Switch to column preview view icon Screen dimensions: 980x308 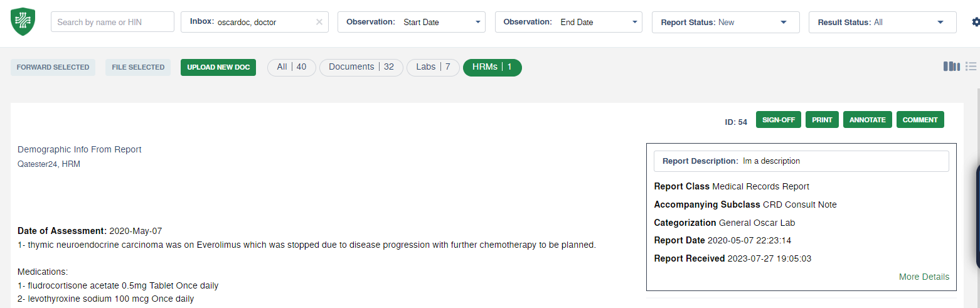tap(951, 66)
